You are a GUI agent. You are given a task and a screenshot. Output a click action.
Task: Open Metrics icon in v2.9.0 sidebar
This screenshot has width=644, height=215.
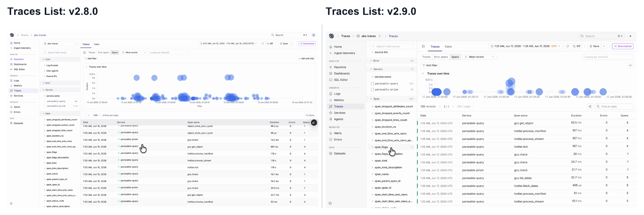[x=330, y=100]
